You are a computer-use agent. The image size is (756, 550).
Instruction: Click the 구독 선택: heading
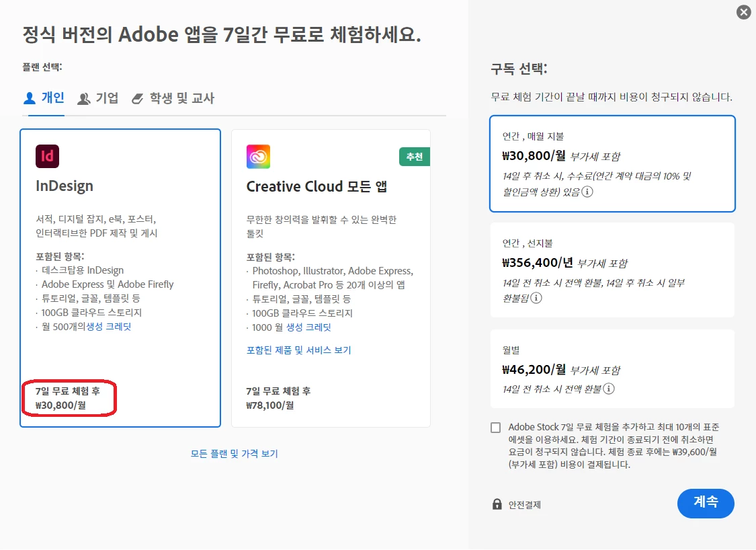pos(519,69)
